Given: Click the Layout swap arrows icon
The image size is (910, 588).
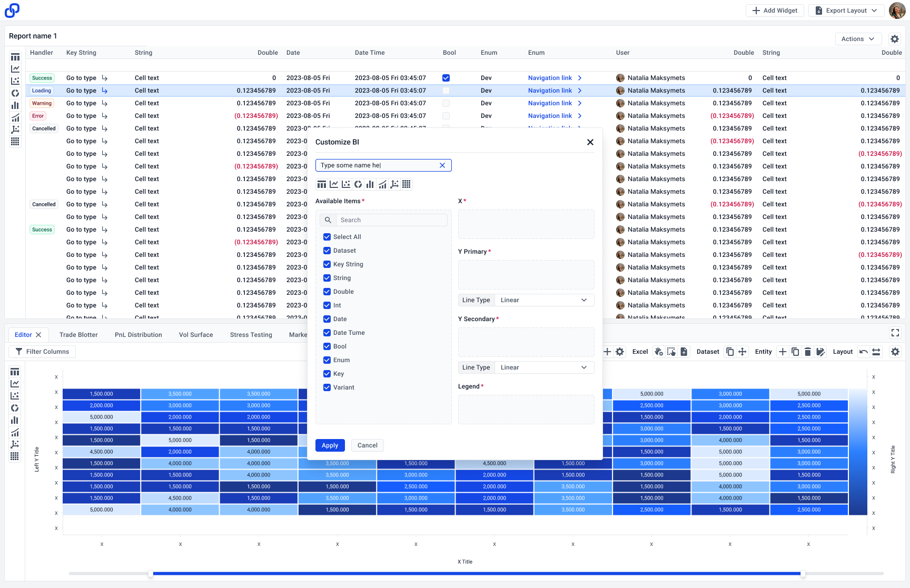Looking at the screenshot, I should pos(876,352).
